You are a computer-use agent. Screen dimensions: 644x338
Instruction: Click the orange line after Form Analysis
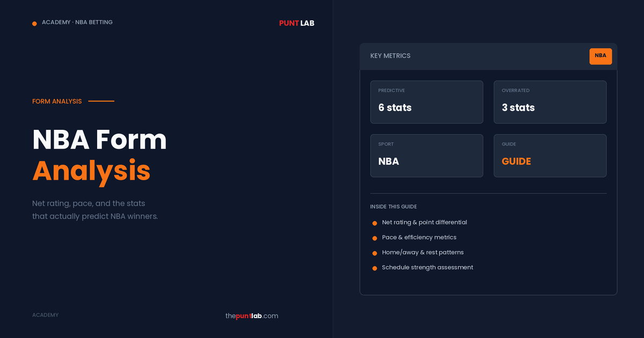[x=101, y=101]
